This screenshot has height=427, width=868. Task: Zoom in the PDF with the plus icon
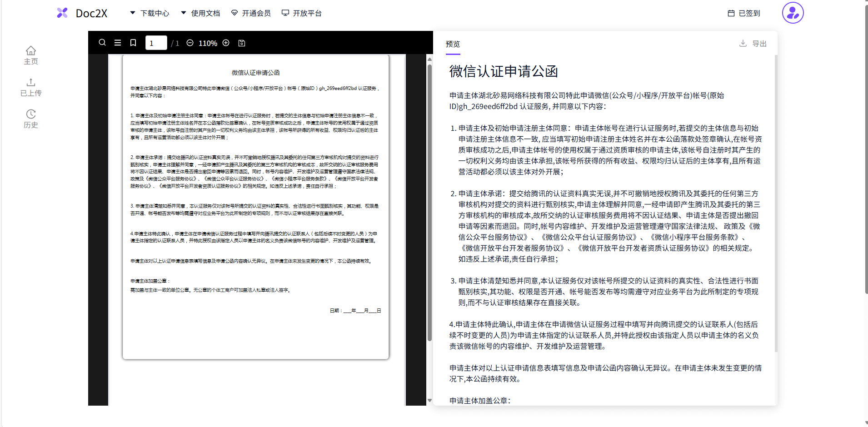(x=226, y=43)
